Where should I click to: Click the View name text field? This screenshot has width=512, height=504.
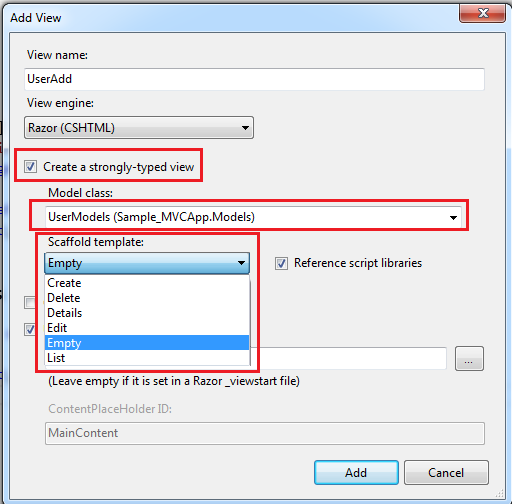point(254,79)
